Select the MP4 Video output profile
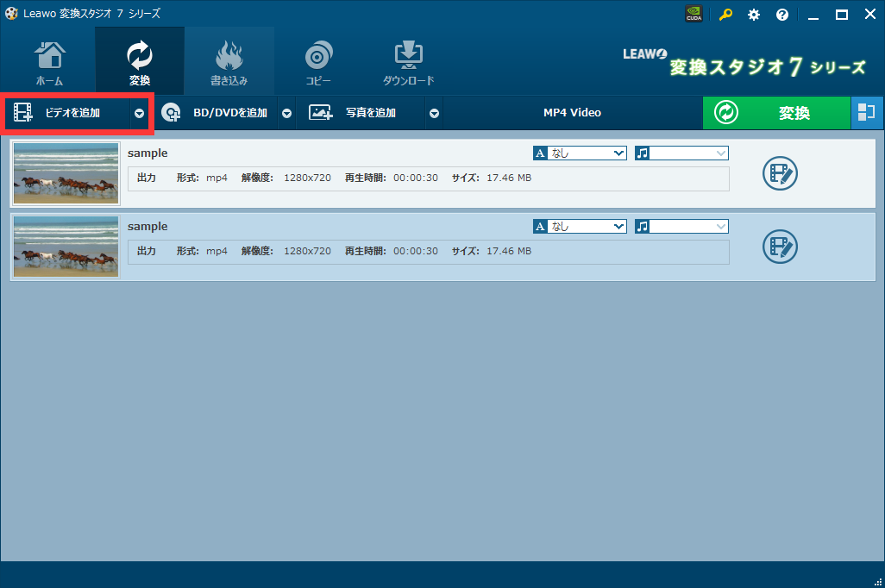 click(x=572, y=113)
